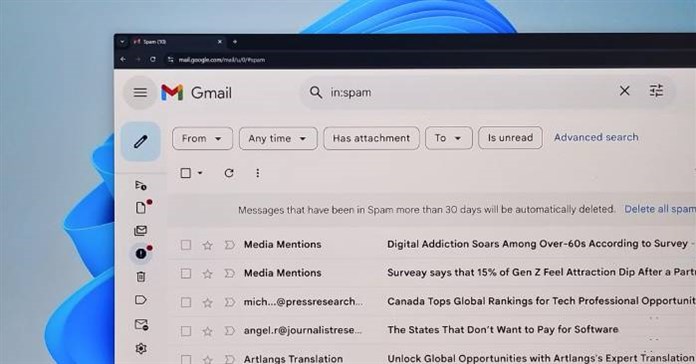The height and width of the screenshot is (364, 696).
Task: Click Delete all spam link
Action: pos(660,209)
